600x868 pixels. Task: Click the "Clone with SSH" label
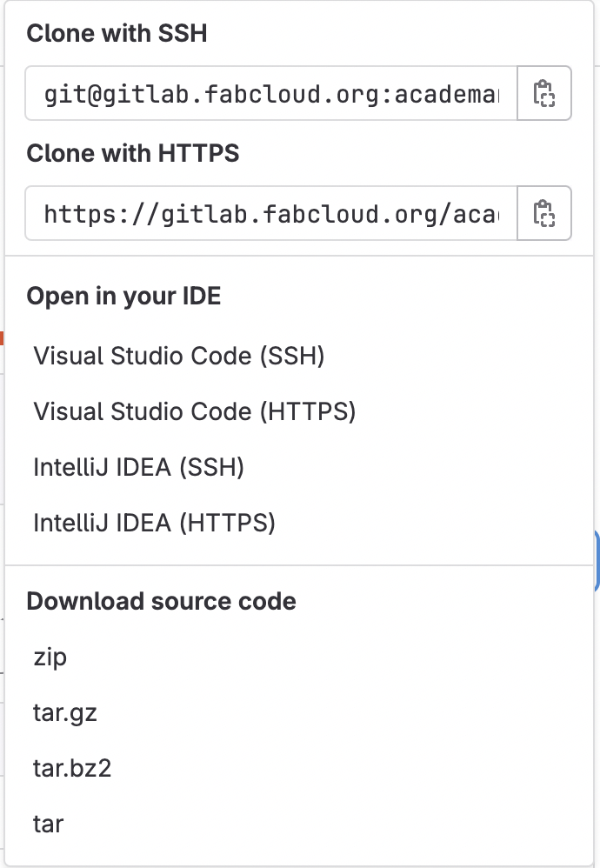click(x=117, y=33)
